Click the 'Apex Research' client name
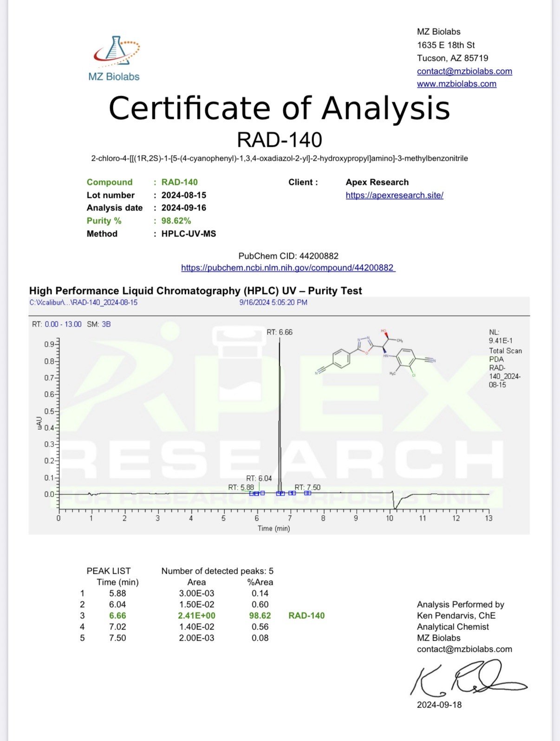Screen dimensions: 560x741 (377, 182)
